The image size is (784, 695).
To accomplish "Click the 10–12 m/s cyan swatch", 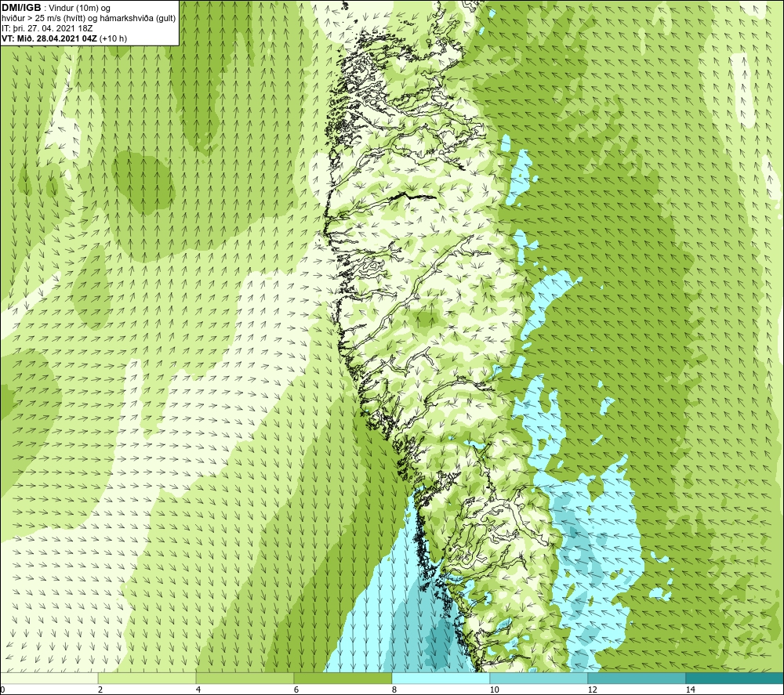I will pyautogui.click(x=539, y=678).
